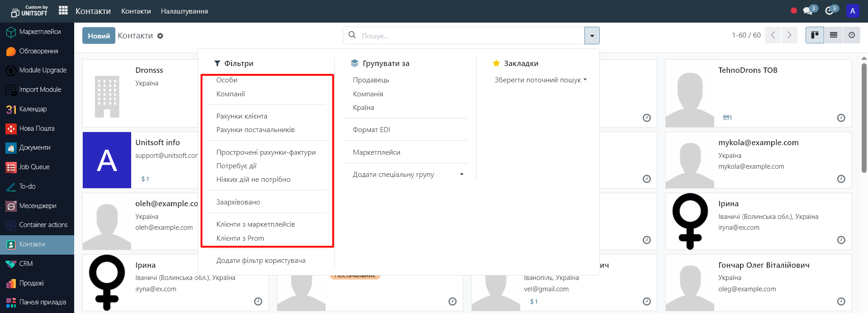Viewport: 868px width, 313px height.
Task: Collapse the search options dropdown arrow
Action: coord(592,36)
